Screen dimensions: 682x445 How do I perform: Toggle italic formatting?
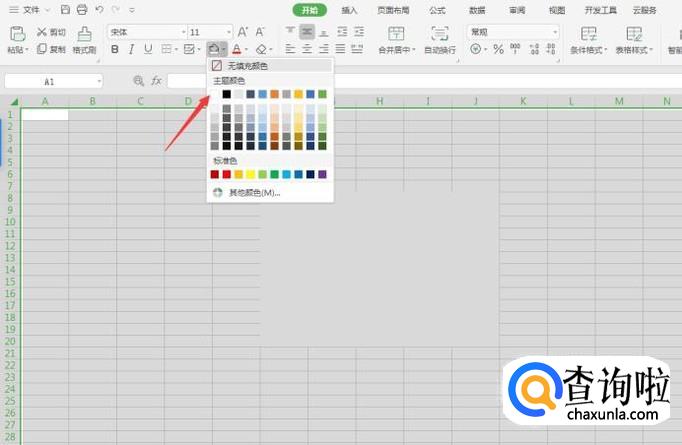132,49
